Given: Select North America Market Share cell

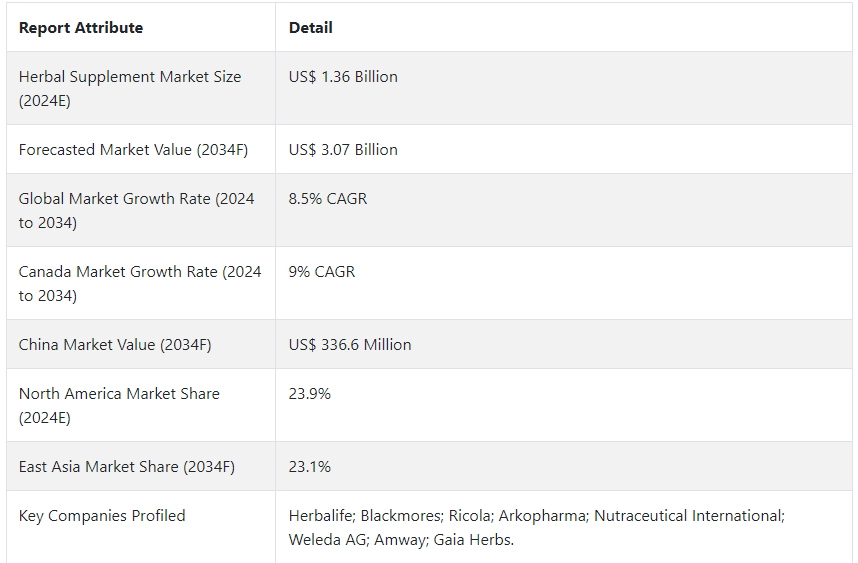Looking at the screenshot, I should pyautogui.click(x=141, y=405).
